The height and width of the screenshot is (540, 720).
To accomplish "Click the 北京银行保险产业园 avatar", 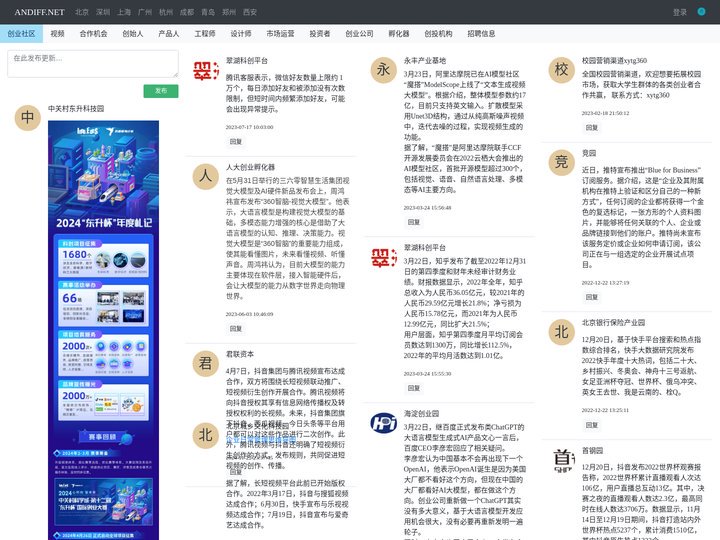I will [x=562, y=332].
